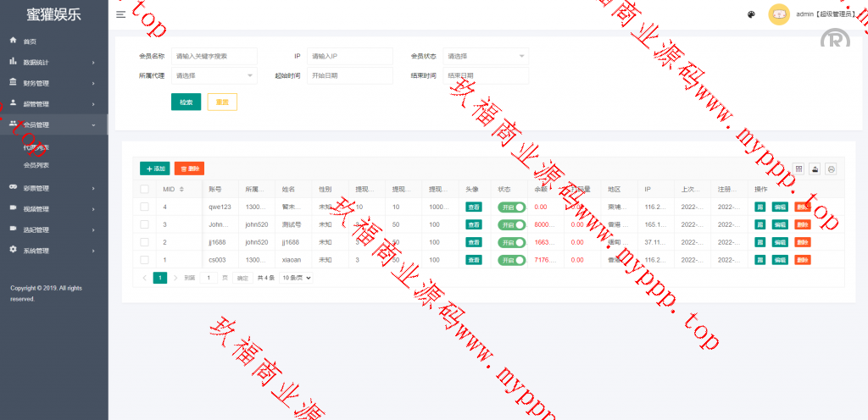Open the column filter icon above table
Screen dimensions: 868x420
click(x=798, y=169)
